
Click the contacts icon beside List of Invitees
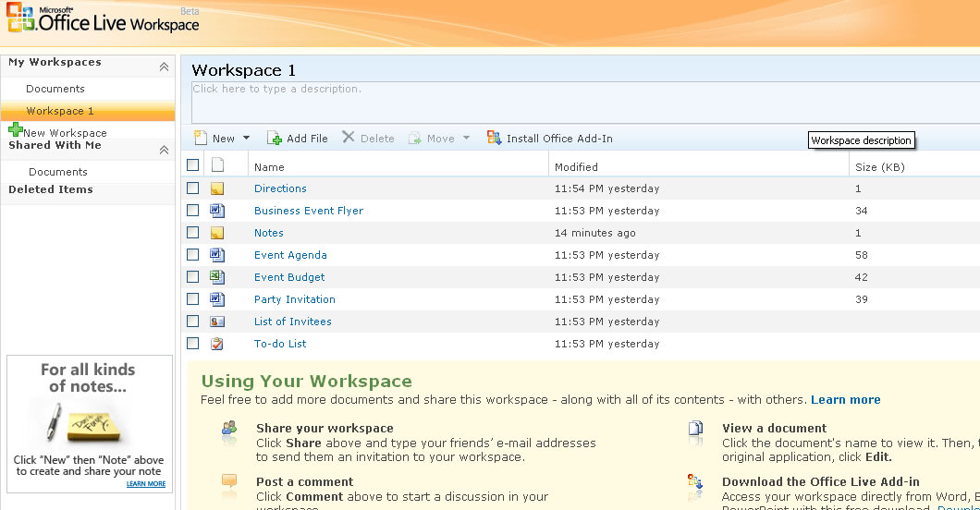pos(217,322)
